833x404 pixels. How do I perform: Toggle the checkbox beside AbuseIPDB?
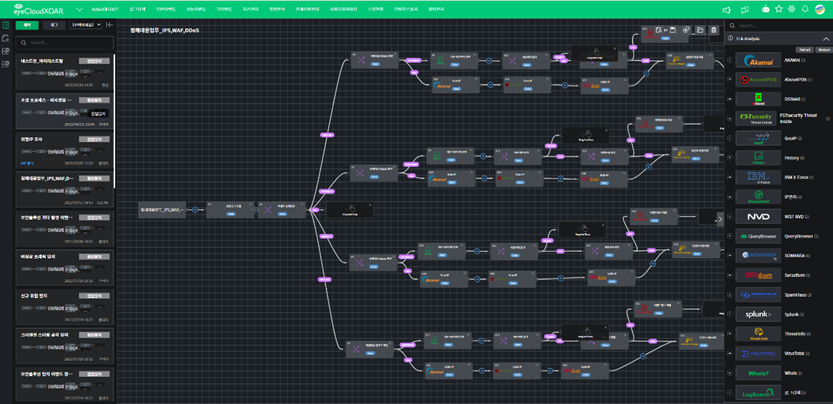730,80
